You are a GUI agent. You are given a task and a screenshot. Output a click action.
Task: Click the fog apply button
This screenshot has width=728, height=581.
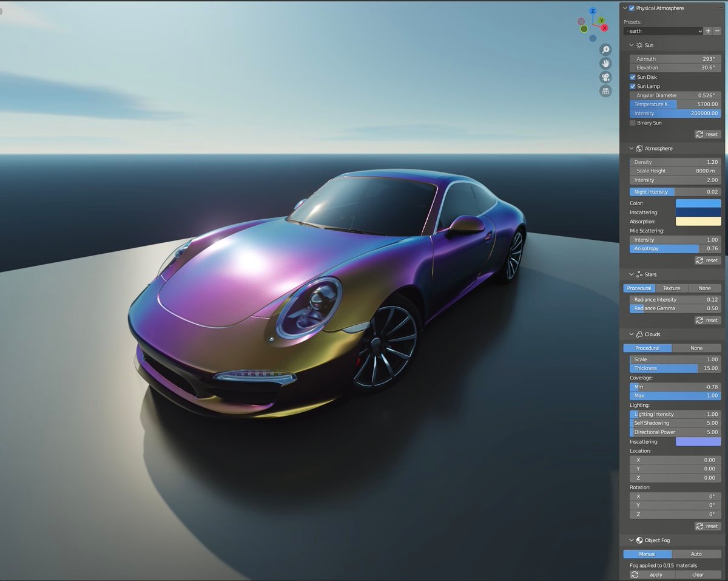(656, 574)
